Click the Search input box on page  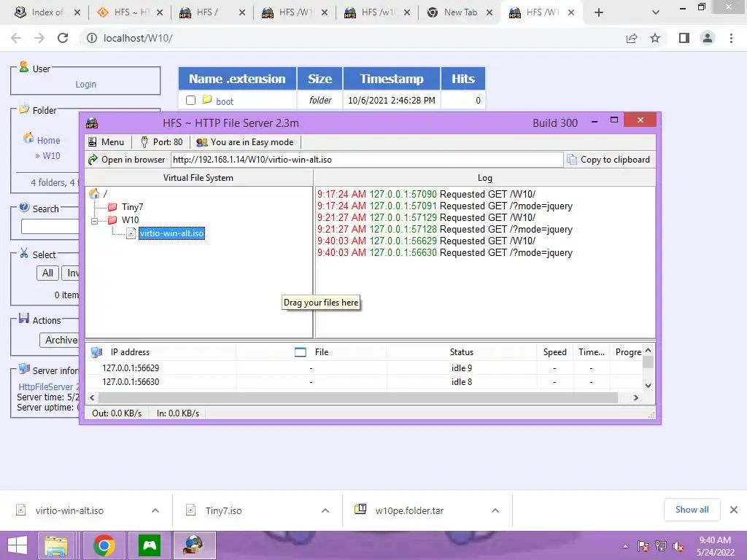50,227
